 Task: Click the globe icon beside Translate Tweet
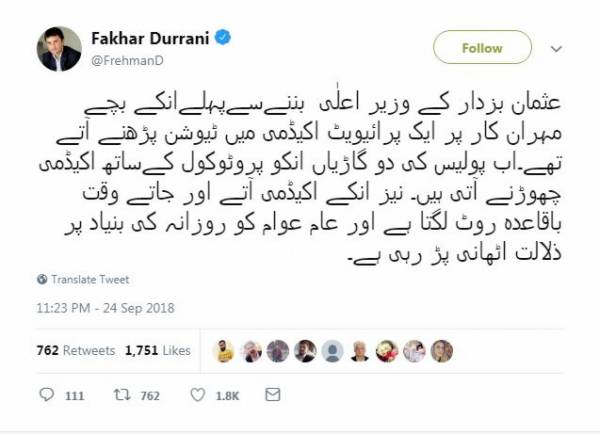click(42, 279)
